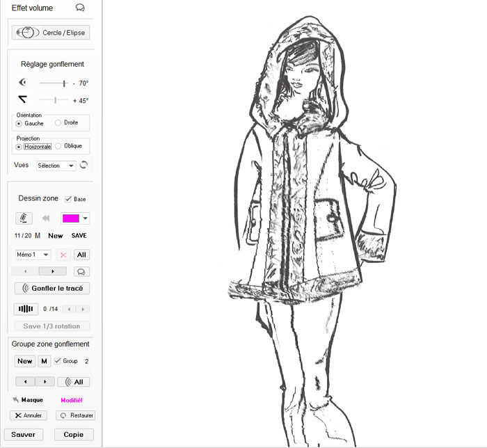Viewport: 487px width, 448px height.
Task: Click the refresh icon next to Vues
Action: pyautogui.click(x=84, y=166)
